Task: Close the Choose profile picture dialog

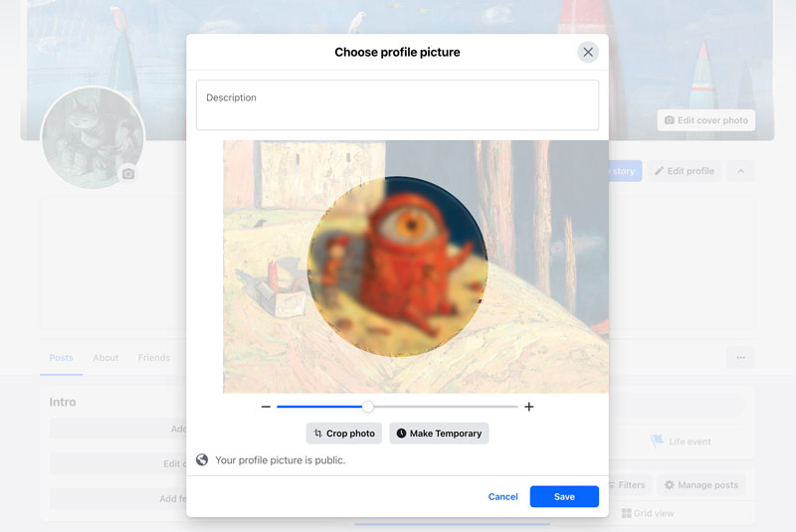Action: click(x=588, y=53)
